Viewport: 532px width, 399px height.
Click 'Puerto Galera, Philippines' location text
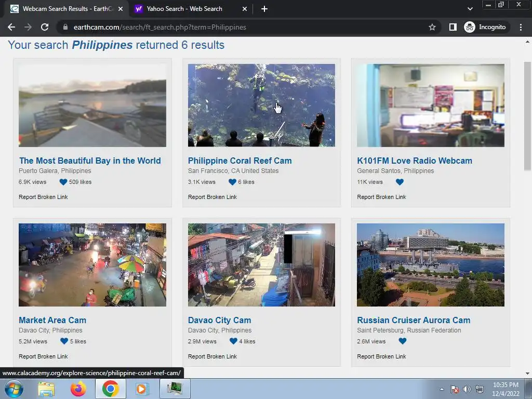pyautogui.click(x=55, y=170)
